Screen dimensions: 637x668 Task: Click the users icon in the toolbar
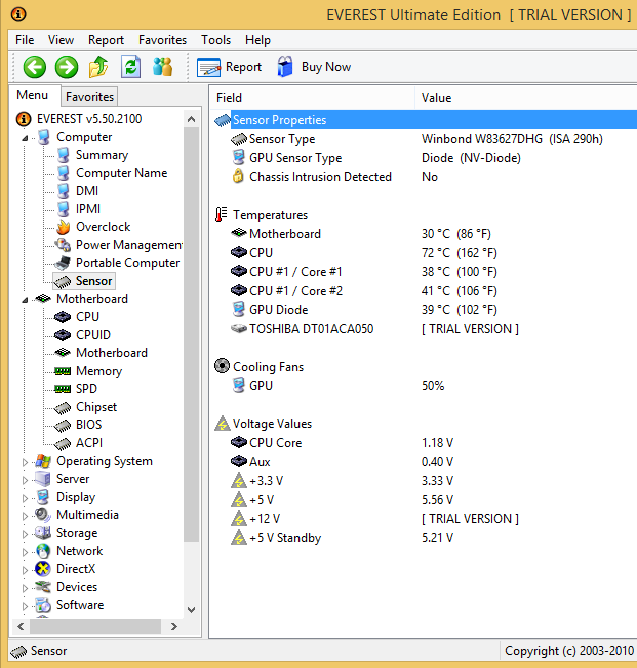163,67
